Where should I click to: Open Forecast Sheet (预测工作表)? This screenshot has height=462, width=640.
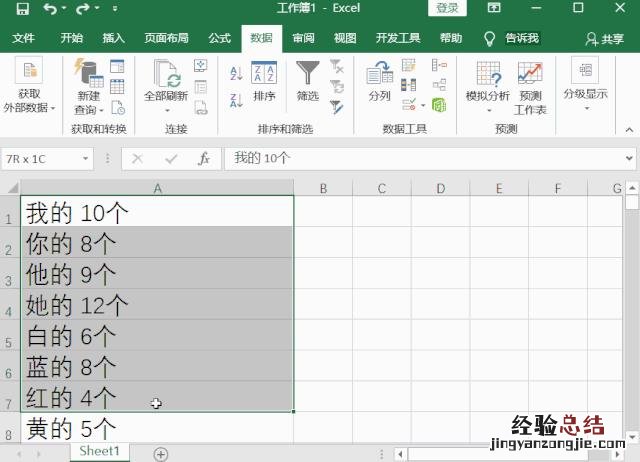coord(530,86)
